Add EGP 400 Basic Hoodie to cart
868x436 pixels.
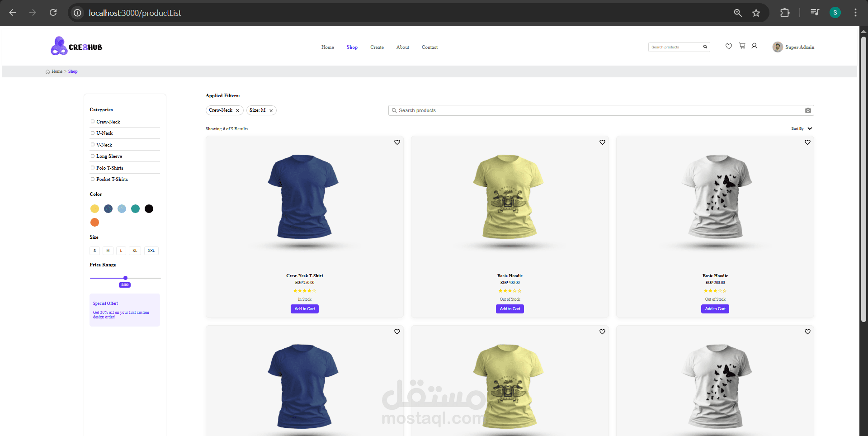(510, 309)
